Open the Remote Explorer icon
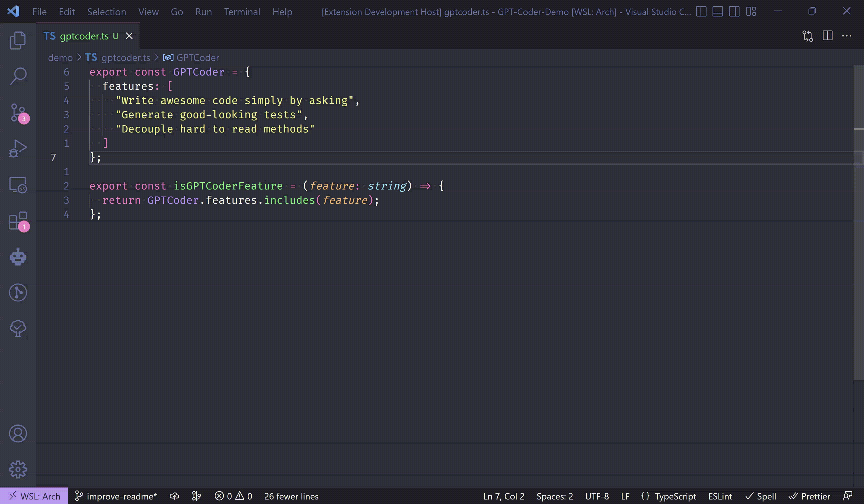The image size is (864, 504). (x=18, y=185)
